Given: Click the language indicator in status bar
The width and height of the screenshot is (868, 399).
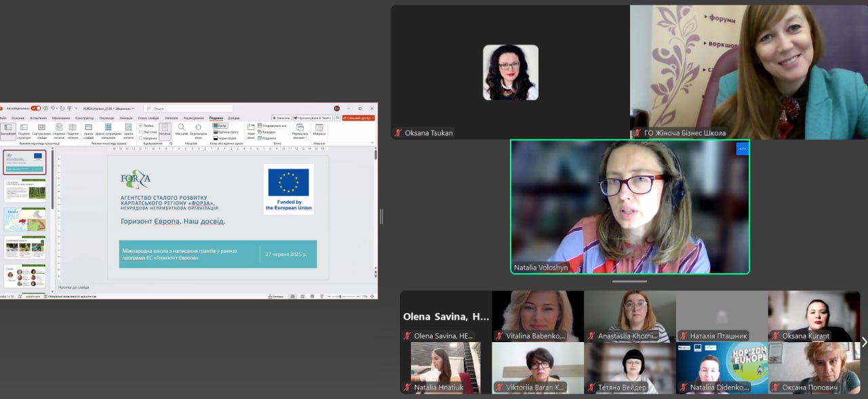Looking at the screenshot, I should click(x=33, y=297).
